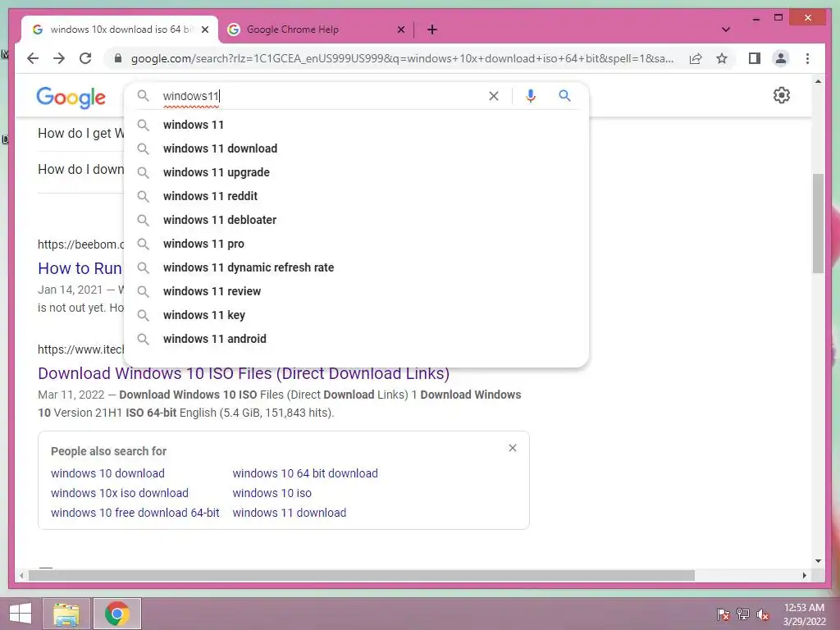
Task: Open the Windows Start menu
Action: [x=20, y=614]
